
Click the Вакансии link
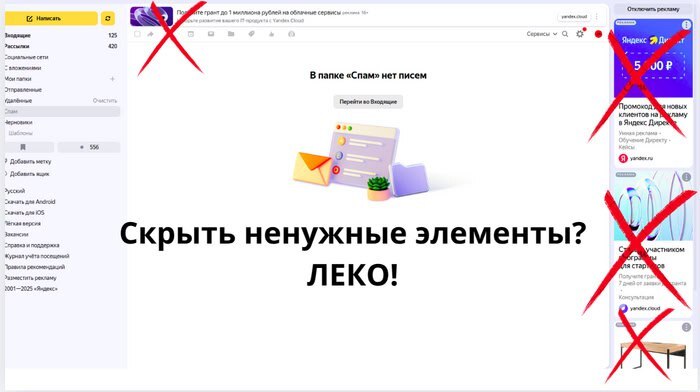coord(16,234)
